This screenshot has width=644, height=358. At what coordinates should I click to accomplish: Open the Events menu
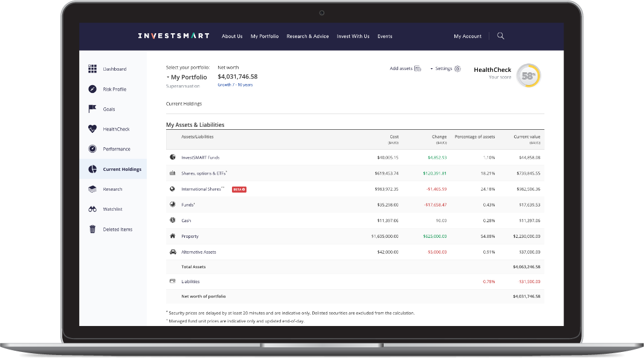click(385, 36)
